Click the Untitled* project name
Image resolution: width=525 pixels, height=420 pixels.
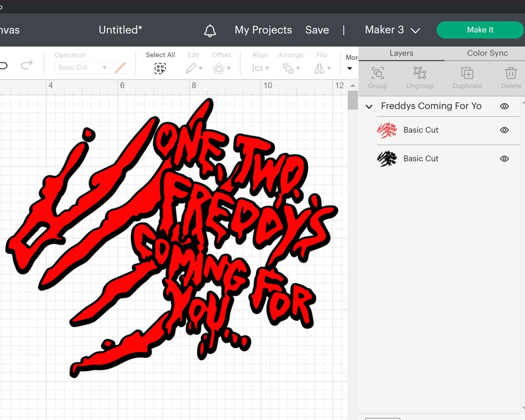[x=120, y=30]
